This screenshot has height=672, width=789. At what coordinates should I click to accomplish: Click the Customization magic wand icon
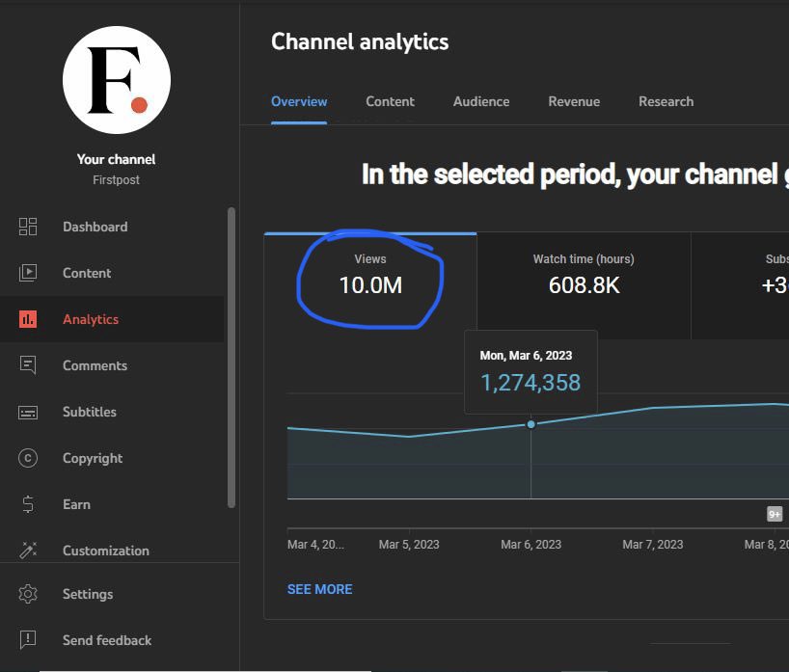pos(28,551)
